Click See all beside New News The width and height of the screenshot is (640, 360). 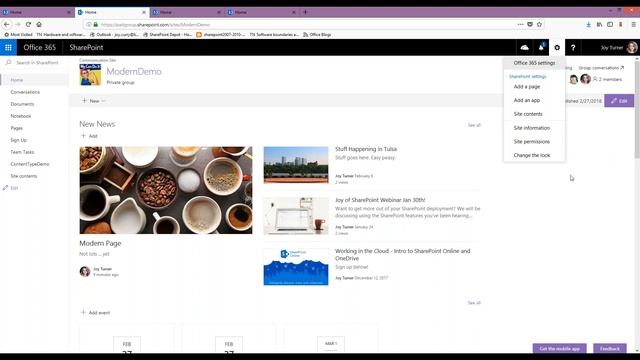474,125
